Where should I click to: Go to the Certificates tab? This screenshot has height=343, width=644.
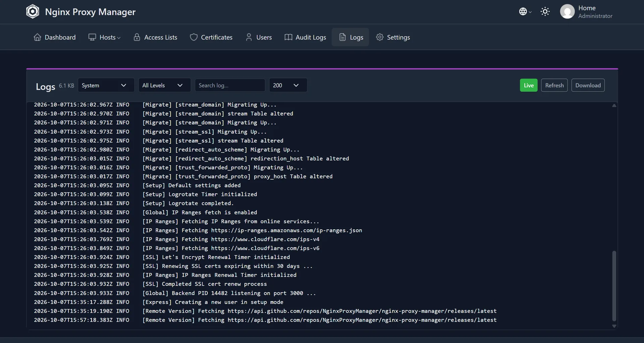coord(211,37)
